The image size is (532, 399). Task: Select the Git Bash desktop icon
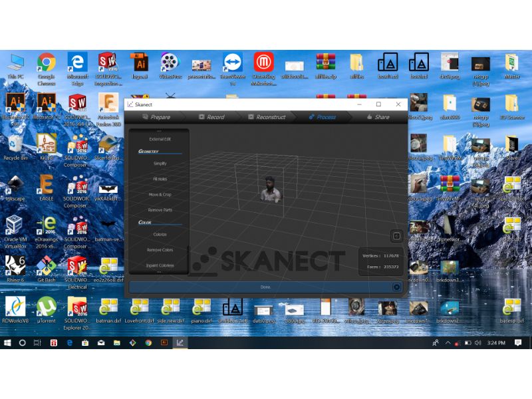(47, 269)
